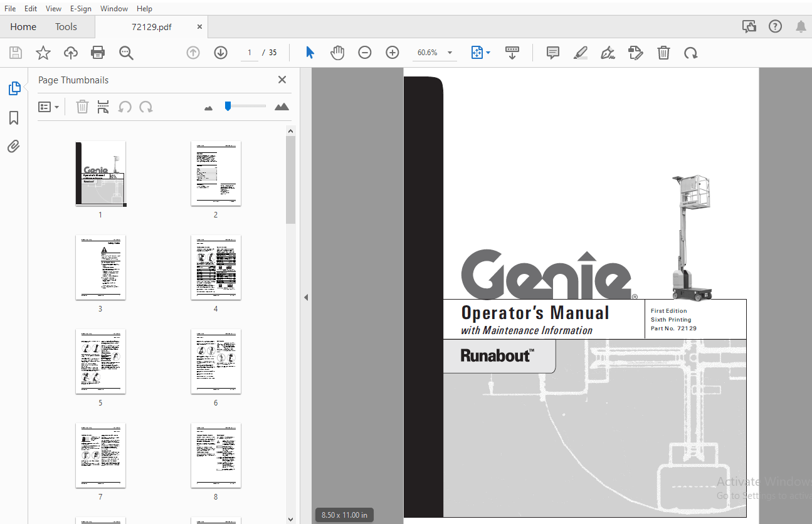The height and width of the screenshot is (524, 812).
Task: Open the Window menu
Action: (x=114, y=9)
